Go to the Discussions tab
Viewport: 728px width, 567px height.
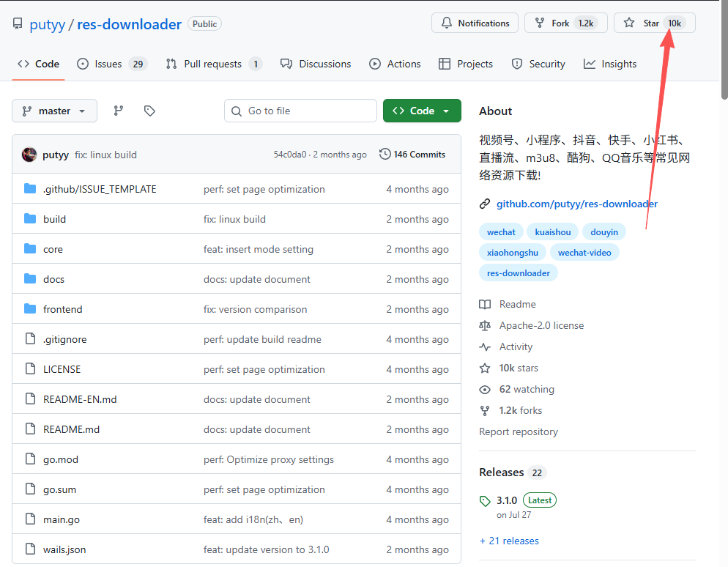point(316,64)
